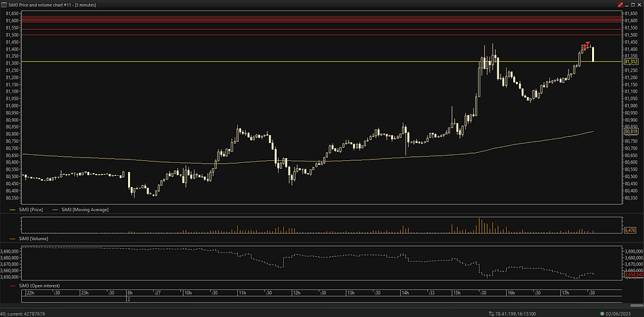This screenshot has width=644, height=317.
Task: Minimize the SiM3 chart window
Action: 627,4
